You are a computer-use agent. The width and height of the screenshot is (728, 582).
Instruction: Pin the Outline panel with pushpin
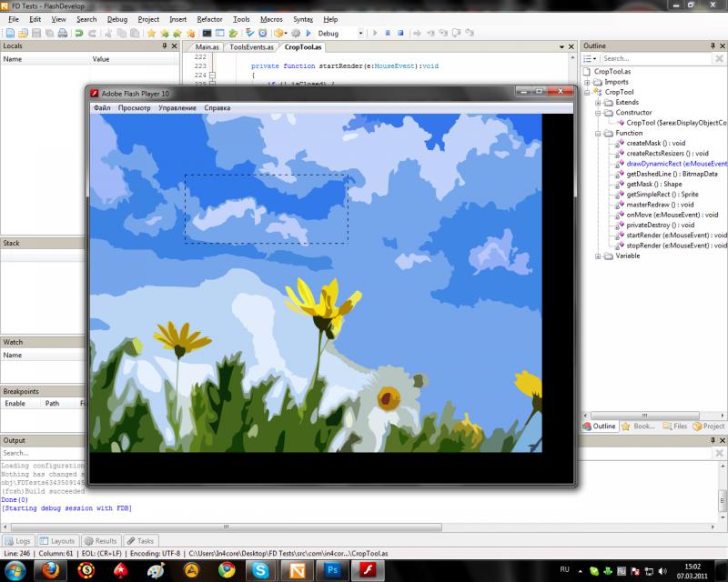pos(713,46)
